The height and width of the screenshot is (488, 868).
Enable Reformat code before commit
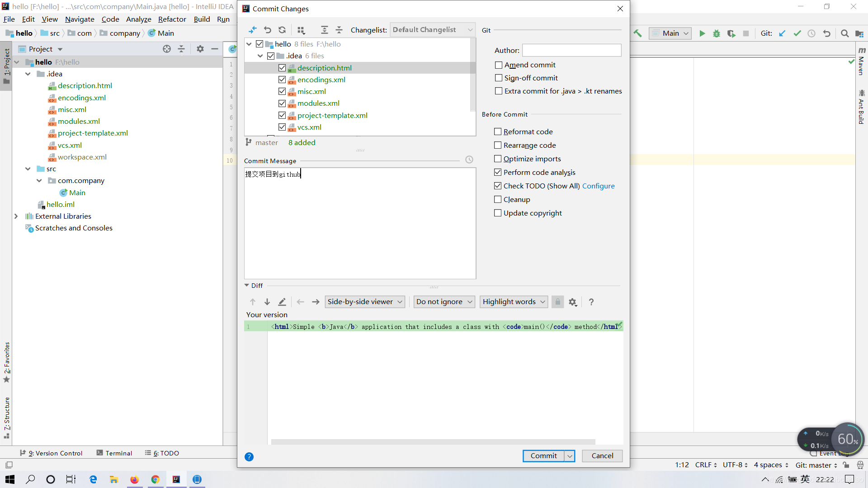click(498, 131)
